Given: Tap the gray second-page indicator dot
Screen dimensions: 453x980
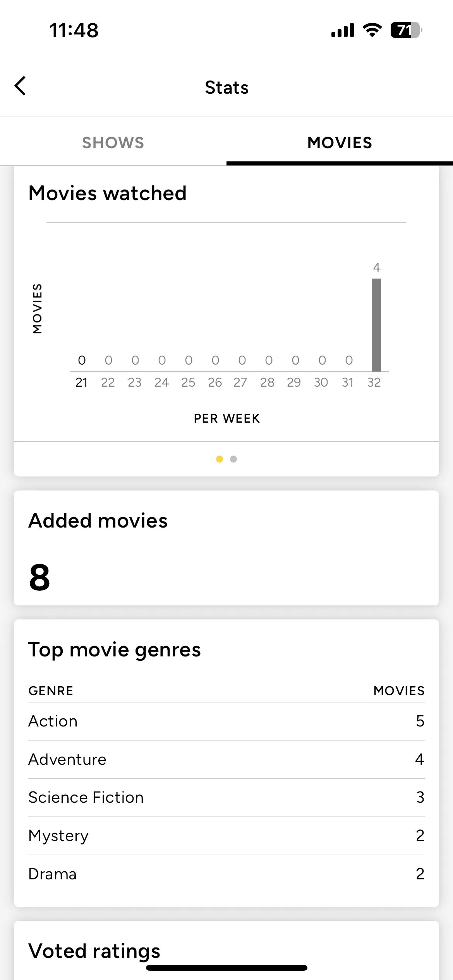Looking at the screenshot, I should 233,459.
